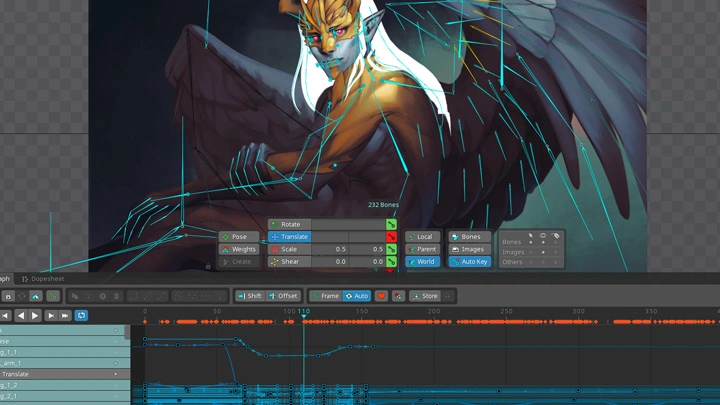Toggle Images compensation button
The image size is (720, 405).
coord(469,249)
